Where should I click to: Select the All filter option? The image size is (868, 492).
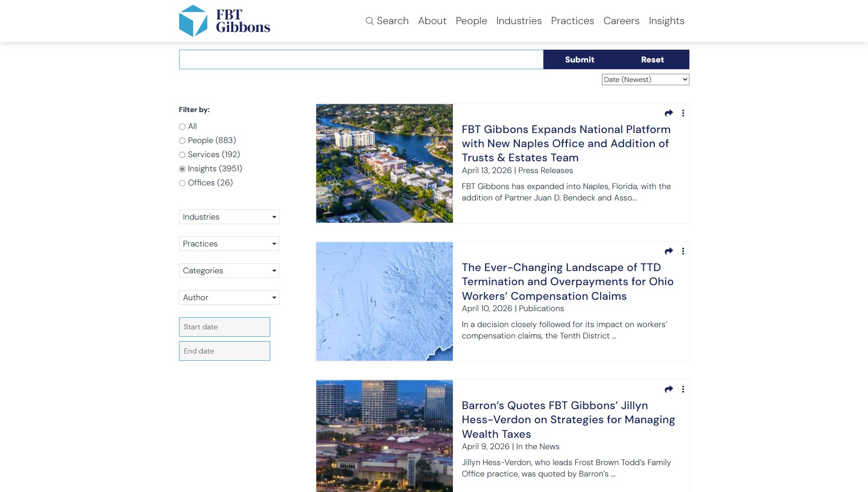pos(182,127)
